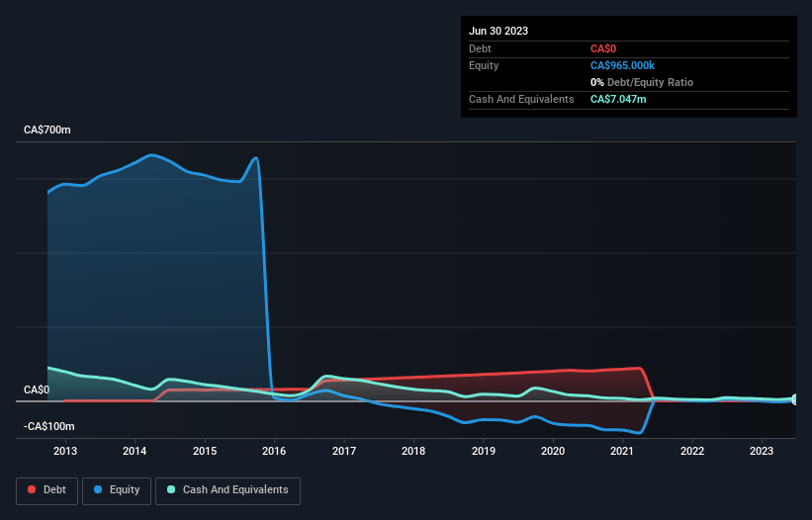The width and height of the screenshot is (812, 520).
Task: Select the 2018 x-axis year label
Action: [413, 451]
